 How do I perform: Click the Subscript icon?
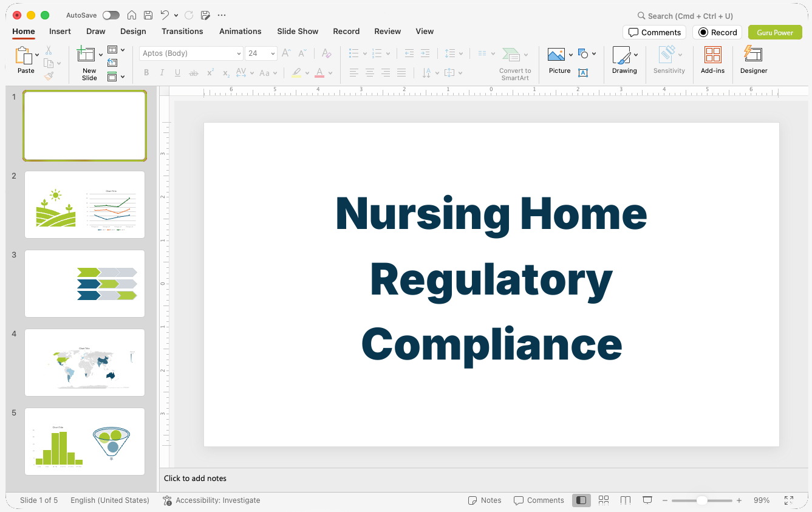pos(226,73)
